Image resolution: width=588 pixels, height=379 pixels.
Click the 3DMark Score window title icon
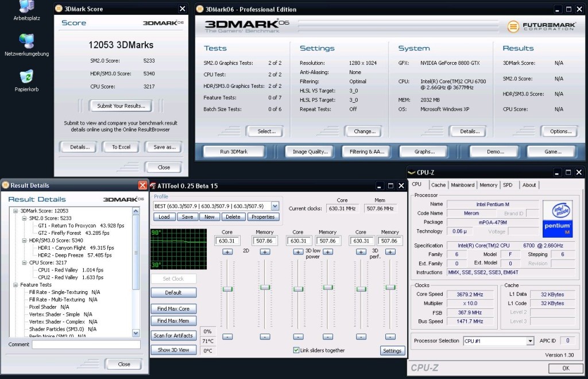pyautogui.click(x=59, y=9)
